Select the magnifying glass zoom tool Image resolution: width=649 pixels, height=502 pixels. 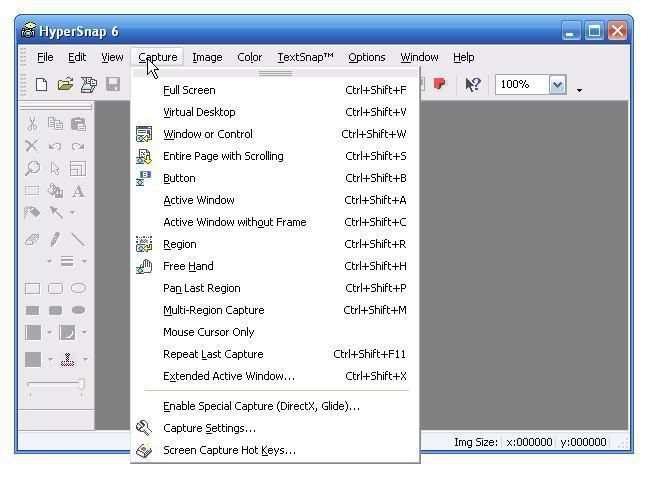(32, 168)
